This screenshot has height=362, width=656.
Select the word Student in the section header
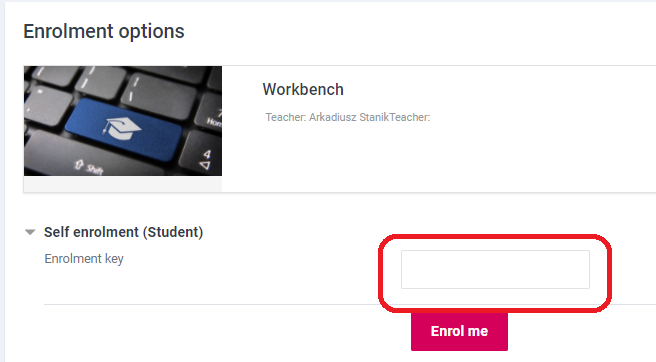pyautogui.click(x=174, y=232)
